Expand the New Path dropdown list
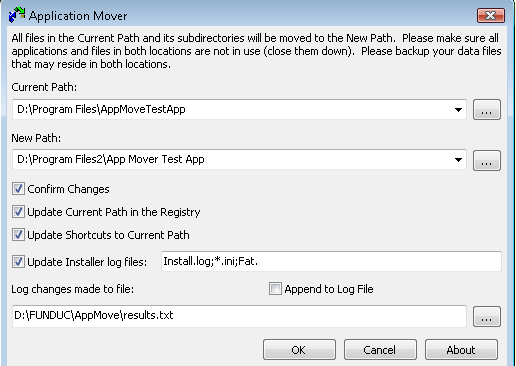Viewport: 516px width, 366px height. tap(458, 160)
